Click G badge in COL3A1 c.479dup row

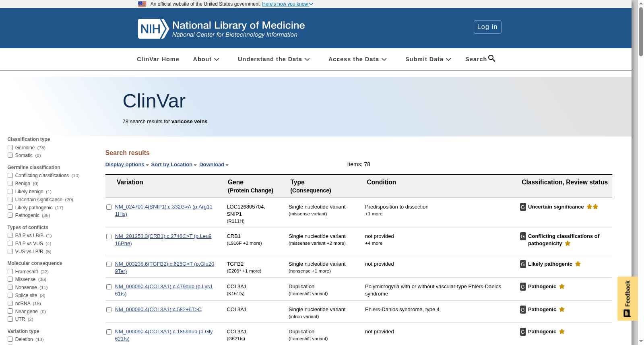coord(523,287)
